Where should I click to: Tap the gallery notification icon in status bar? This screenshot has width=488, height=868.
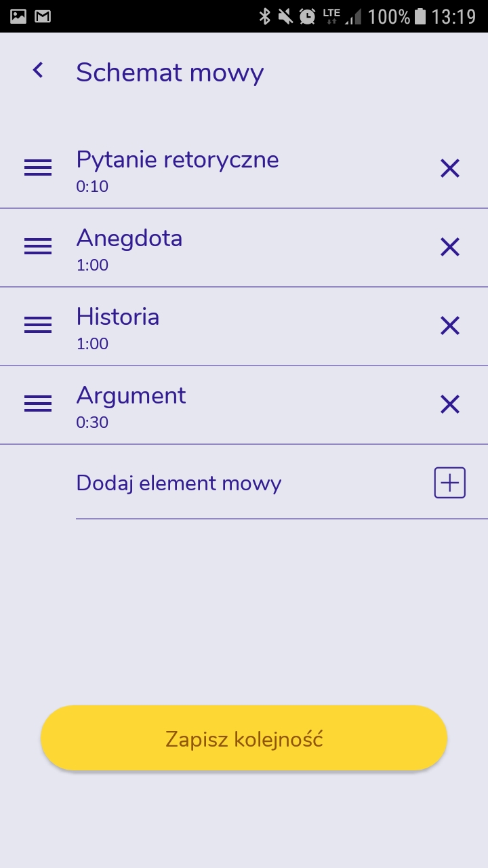click(x=18, y=16)
